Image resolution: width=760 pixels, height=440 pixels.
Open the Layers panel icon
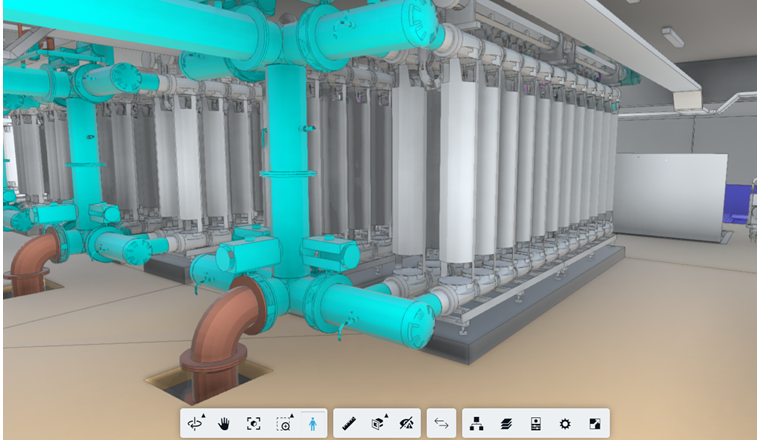tap(506, 424)
